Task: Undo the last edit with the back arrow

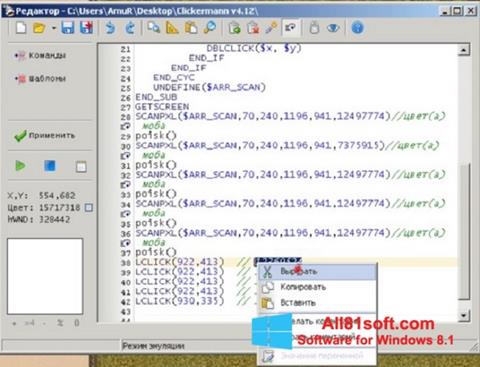Action: click(110, 28)
